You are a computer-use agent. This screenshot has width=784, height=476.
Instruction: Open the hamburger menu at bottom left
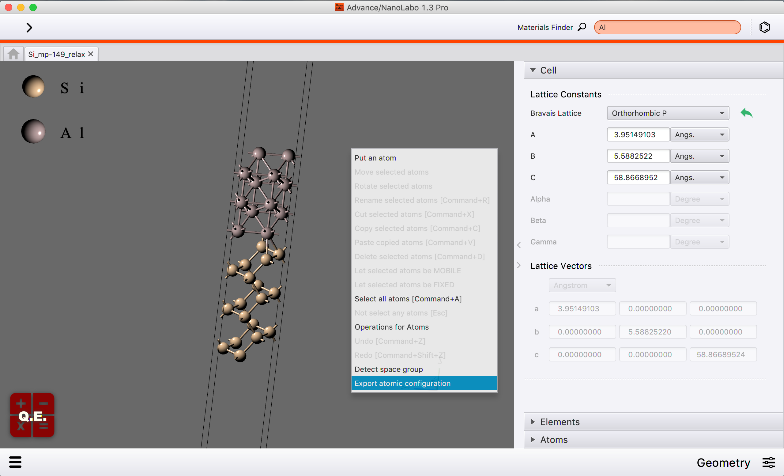(x=15, y=462)
